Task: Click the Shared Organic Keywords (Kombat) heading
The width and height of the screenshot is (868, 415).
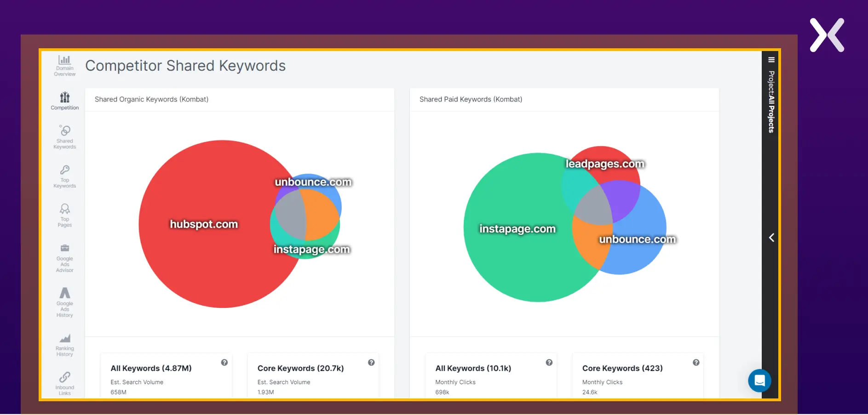Action: (151, 99)
